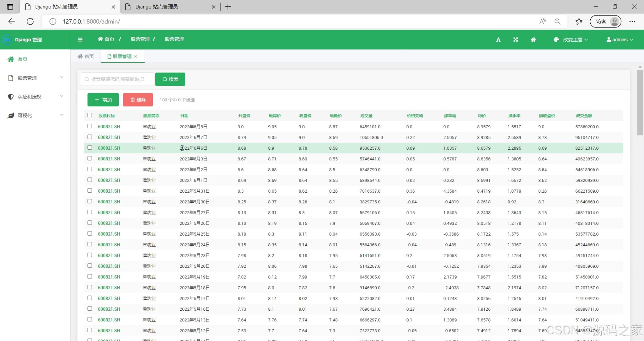Select the 股票管理 page tab
This screenshot has height=341, width=644.
(122, 57)
